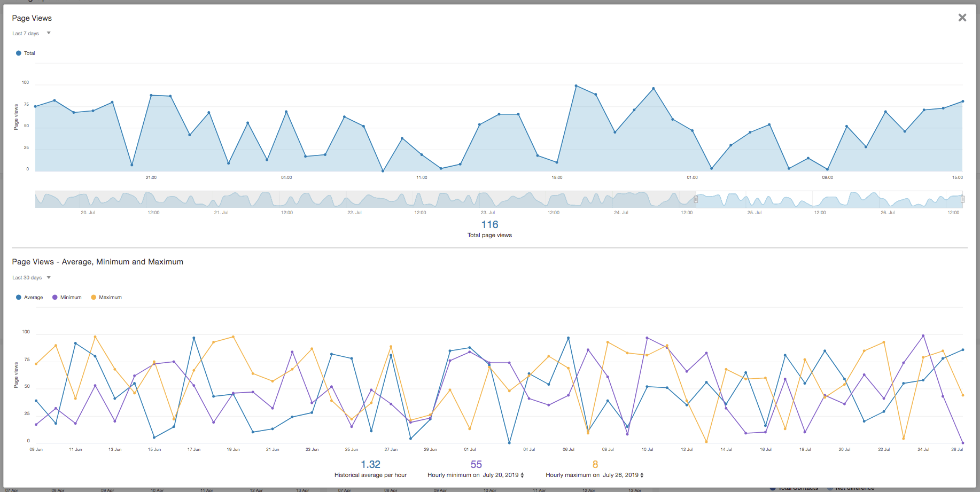This screenshot has width=980, height=492.
Task: Click the orange Maximum legend dot
Action: pos(93,297)
